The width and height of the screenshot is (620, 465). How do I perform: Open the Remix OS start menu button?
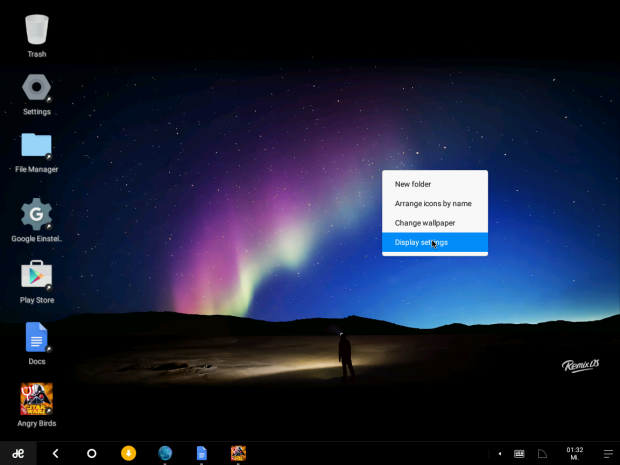pyautogui.click(x=18, y=453)
